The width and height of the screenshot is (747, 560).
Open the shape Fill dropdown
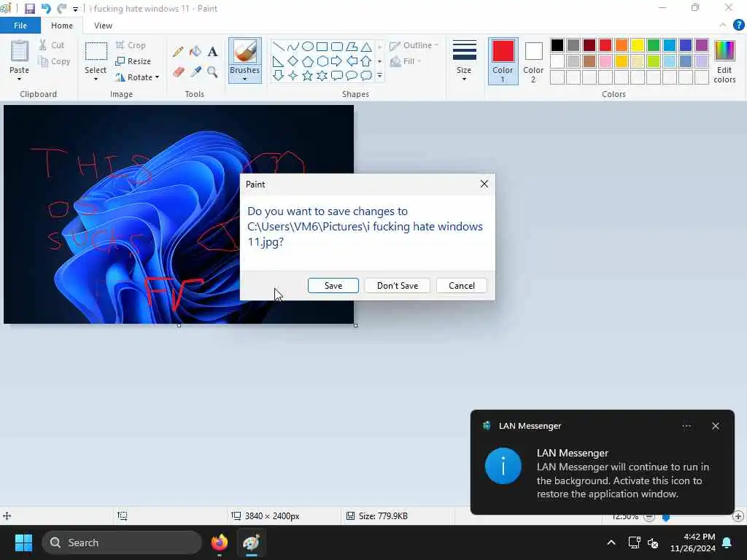(406, 61)
